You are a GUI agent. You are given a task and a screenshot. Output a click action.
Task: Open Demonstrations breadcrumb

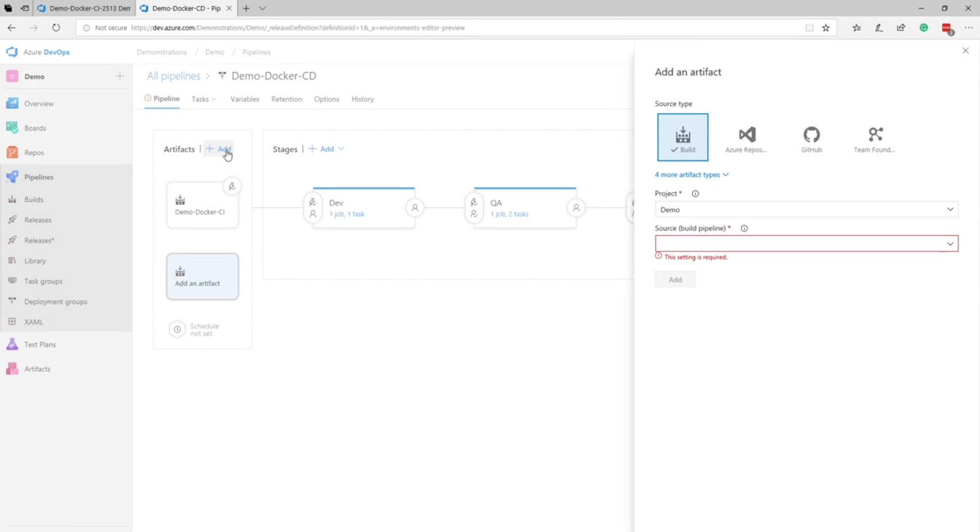click(162, 52)
